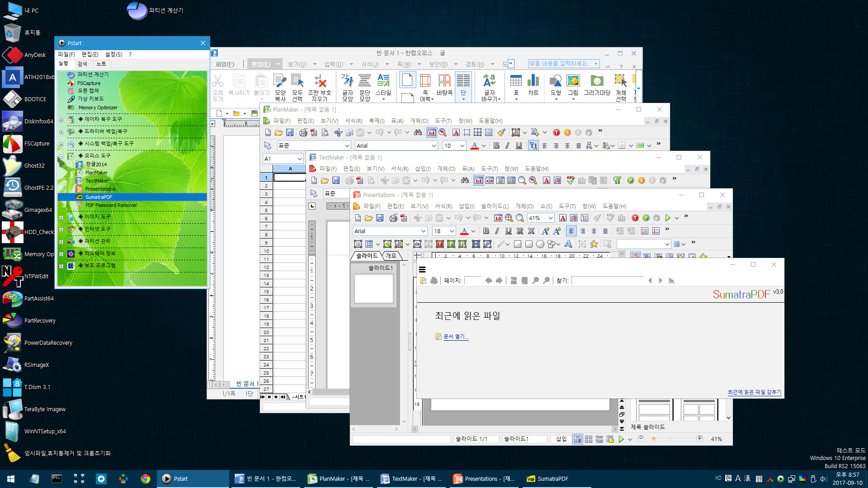Click the AutoSum sigma icon in PlanMaker
The image size is (868, 488).
pyautogui.click(x=535, y=132)
